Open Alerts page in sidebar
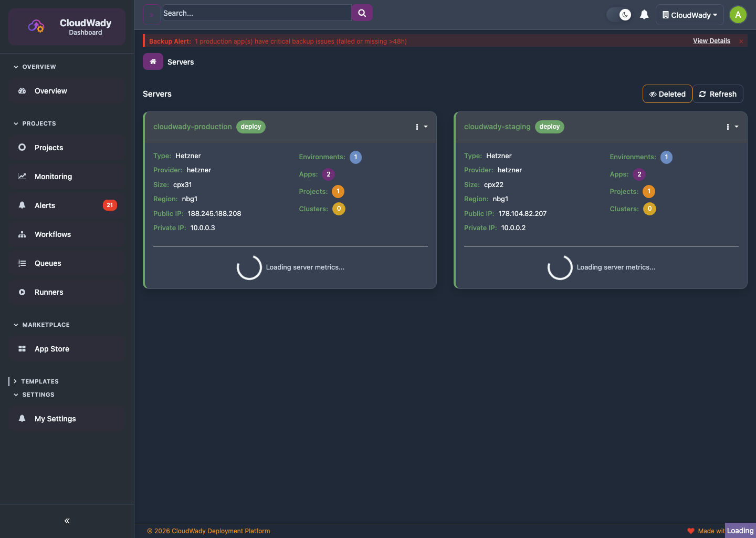Viewport: 756px width, 538px height. [45, 205]
